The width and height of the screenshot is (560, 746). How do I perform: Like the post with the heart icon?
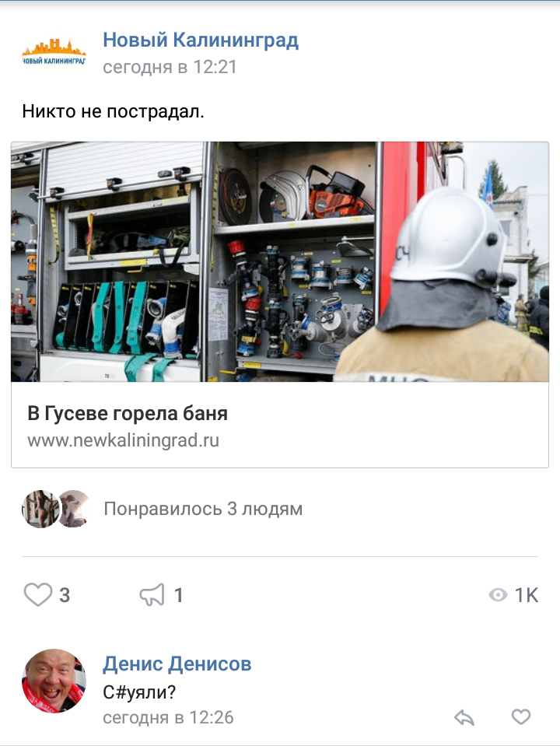(x=37, y=595)
